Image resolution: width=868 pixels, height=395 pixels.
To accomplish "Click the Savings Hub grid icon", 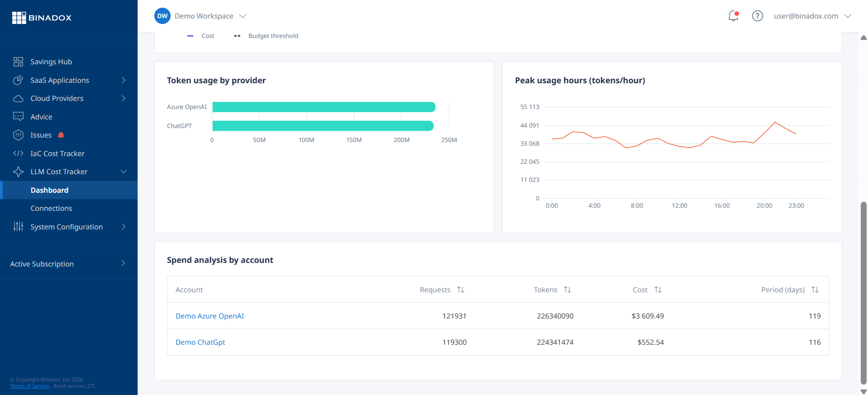I will point(18,62).
